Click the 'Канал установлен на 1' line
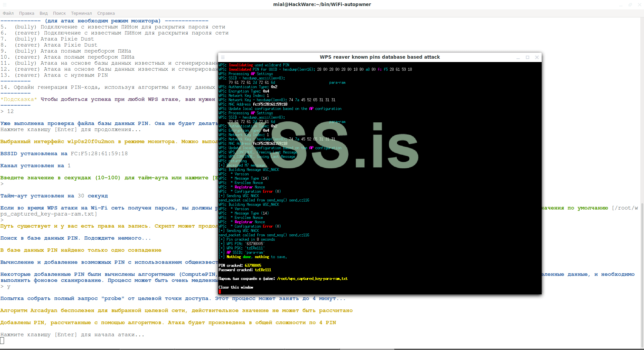644x350 pixels. coord(36,166)
